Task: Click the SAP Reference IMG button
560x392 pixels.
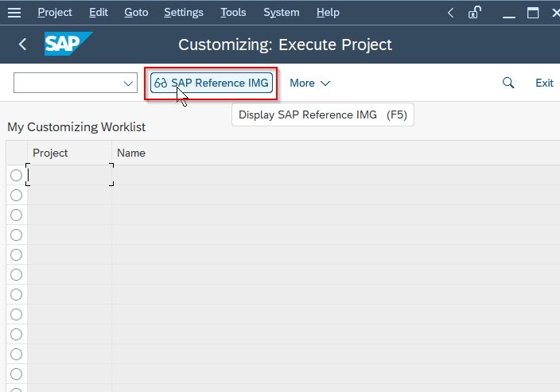Action: [212, 83]
